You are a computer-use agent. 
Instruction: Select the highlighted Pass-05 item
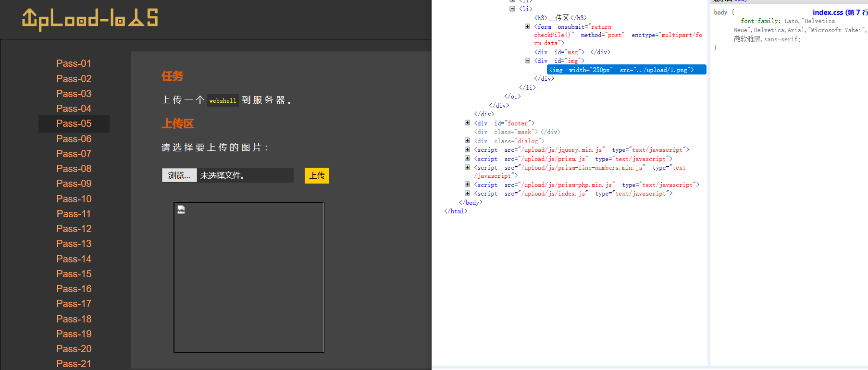click(x=74, y=123)
